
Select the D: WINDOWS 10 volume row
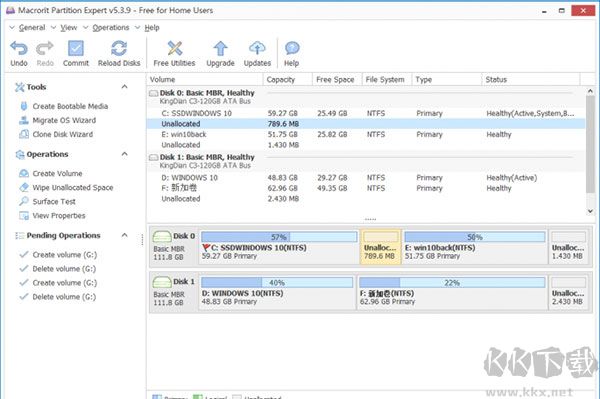tap(366, 178)
